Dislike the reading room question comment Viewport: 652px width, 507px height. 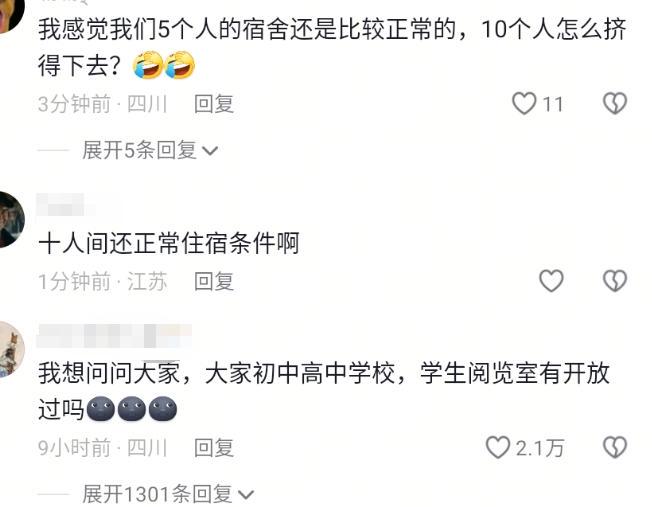click(x=615, y=448)
